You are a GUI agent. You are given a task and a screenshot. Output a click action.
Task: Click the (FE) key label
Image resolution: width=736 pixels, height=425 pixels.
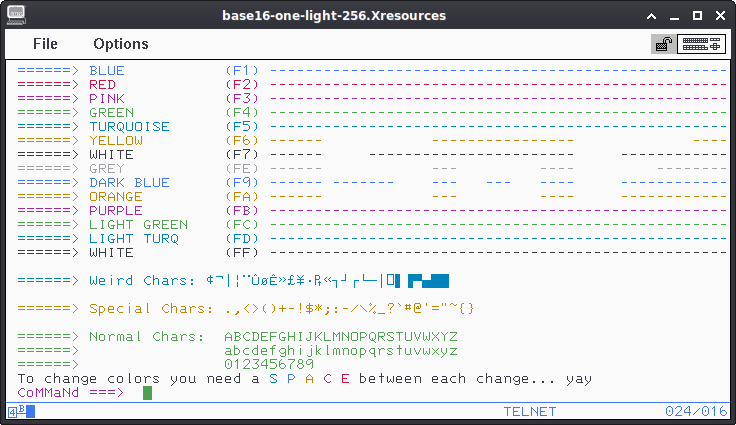[x=242, y=169]
